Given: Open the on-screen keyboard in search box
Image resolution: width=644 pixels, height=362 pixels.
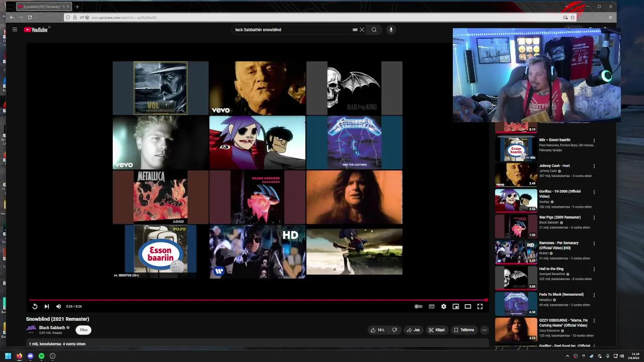Looking at the screenshot, I should click(x=355, y=30).
